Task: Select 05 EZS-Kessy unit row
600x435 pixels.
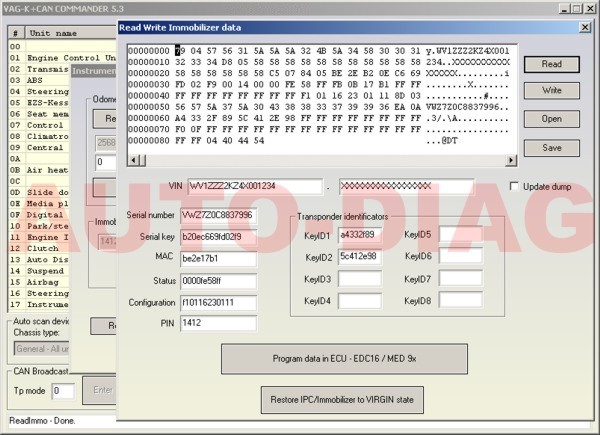Action: 39,103
